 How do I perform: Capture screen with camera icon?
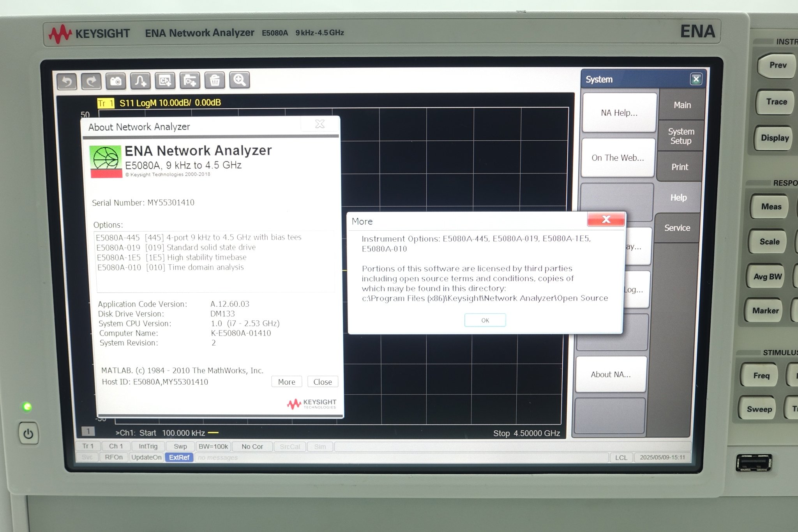tap(116, 81)
